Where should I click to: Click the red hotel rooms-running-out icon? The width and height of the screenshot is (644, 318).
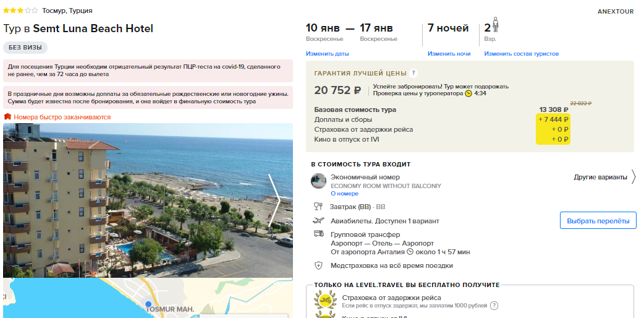click(7, 117)
